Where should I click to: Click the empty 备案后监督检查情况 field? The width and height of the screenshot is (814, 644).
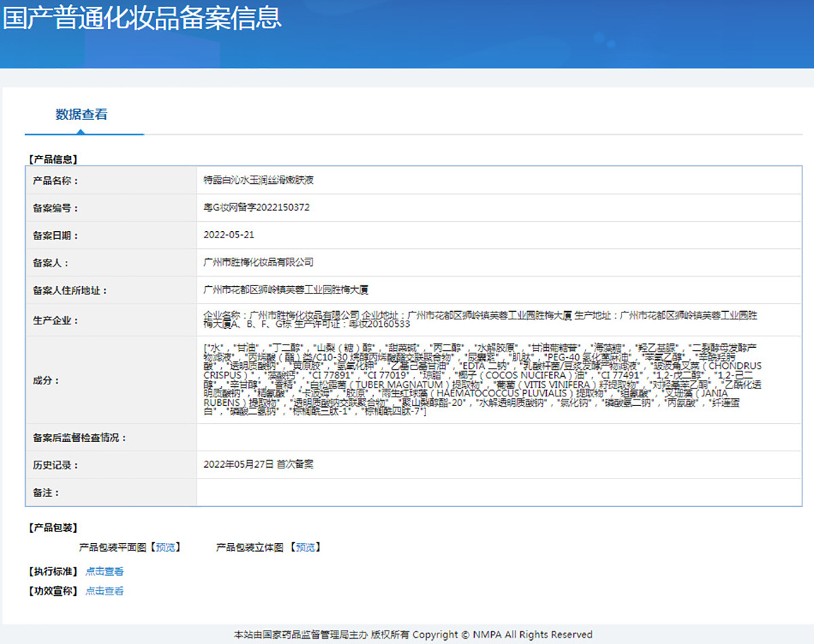pyautogui.click(x=499, y=437)
